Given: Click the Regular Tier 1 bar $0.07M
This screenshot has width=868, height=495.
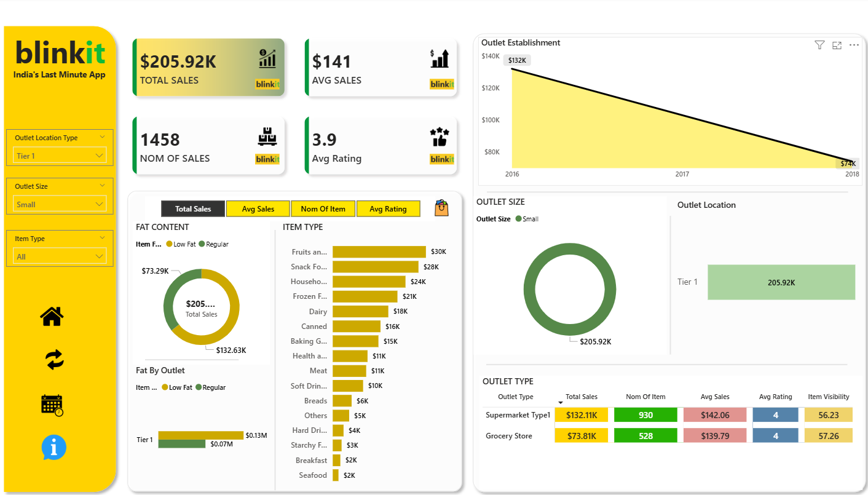Looking at the screenshot, I should coord(182,444).
